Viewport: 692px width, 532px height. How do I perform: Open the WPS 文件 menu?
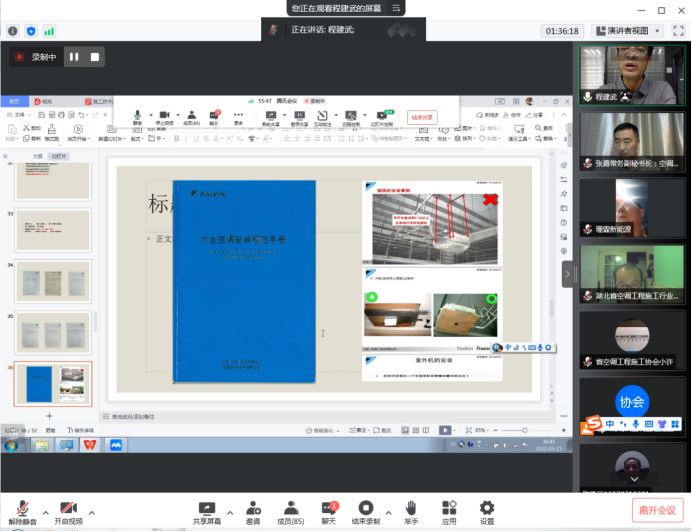pos(19,115)
